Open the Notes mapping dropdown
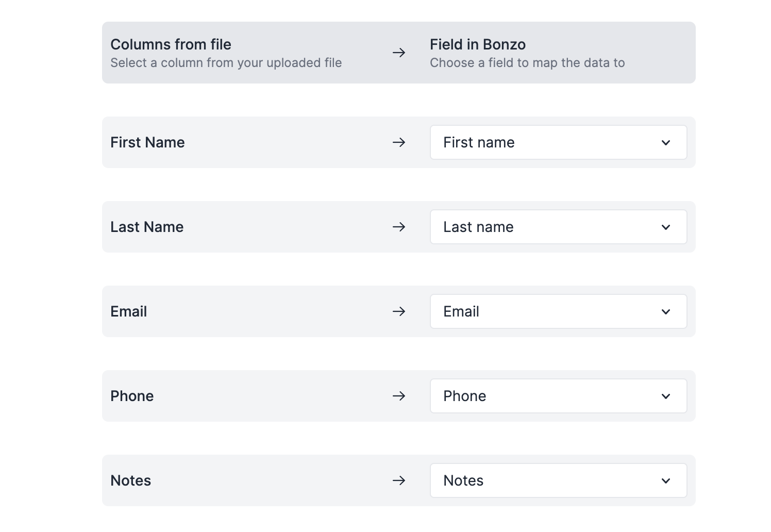The image size is (771, 532). (x=558, y=480)
